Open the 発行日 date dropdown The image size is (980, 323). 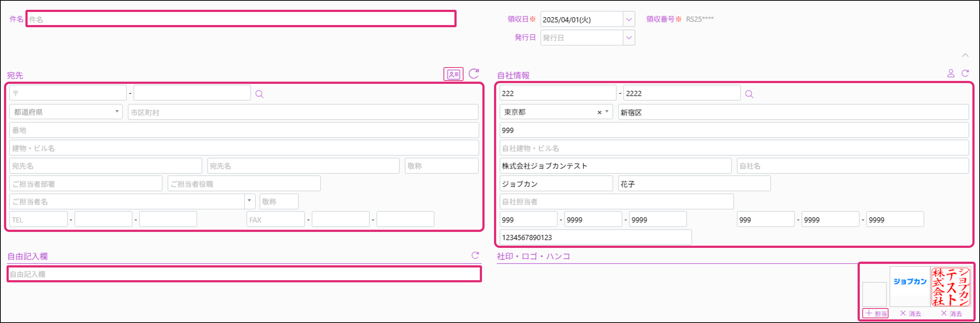(629, 38)
